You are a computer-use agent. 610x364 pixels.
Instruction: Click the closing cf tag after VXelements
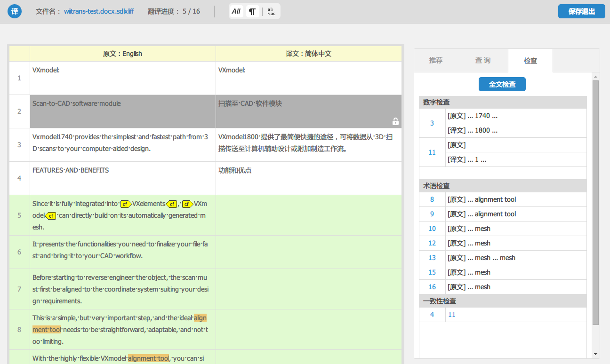point(171,204)
